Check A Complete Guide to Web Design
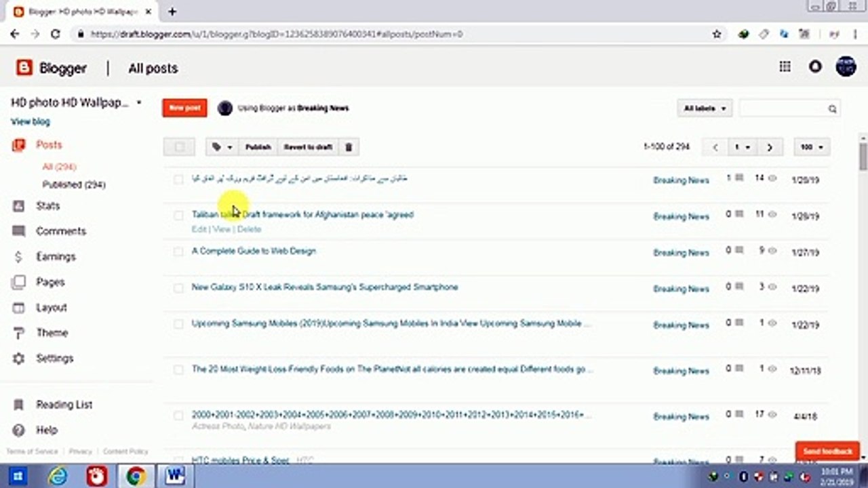 click(178, 251)
